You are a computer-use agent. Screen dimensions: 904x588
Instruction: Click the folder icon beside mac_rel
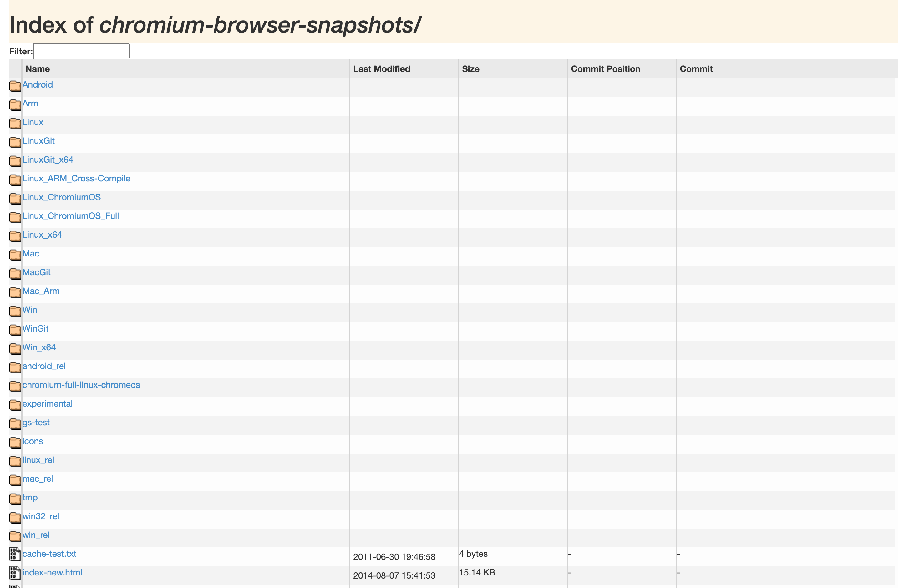point(15,480)
